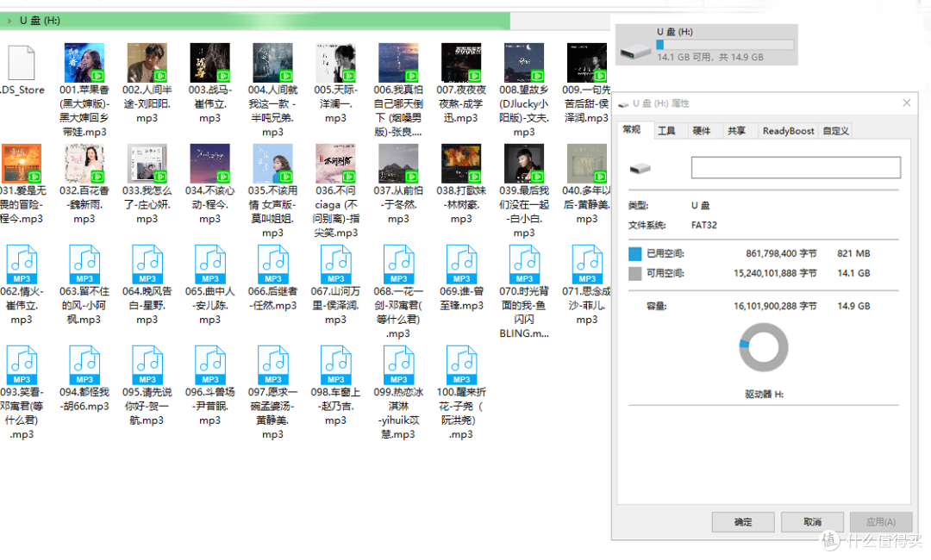The image size is (931, 560).
Task: Click the 应用(A) button
Action: [x=881, y=522]
